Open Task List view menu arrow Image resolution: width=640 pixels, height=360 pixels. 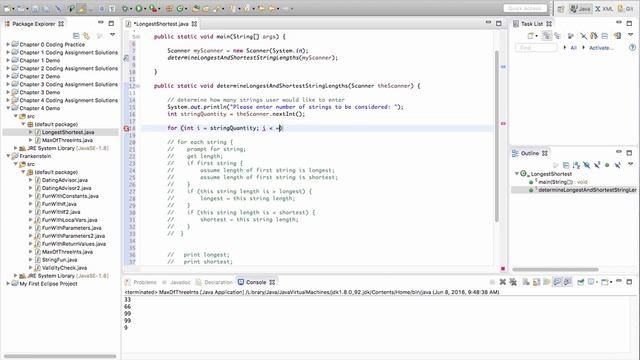point(631,35)
